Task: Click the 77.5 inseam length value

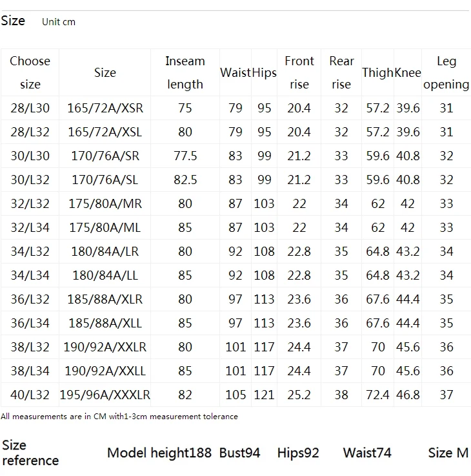Action: point(185,156)
